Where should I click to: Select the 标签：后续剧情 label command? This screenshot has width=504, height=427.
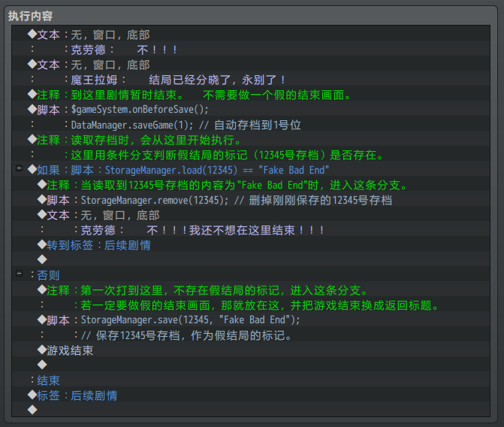click(x=251, y=395)
